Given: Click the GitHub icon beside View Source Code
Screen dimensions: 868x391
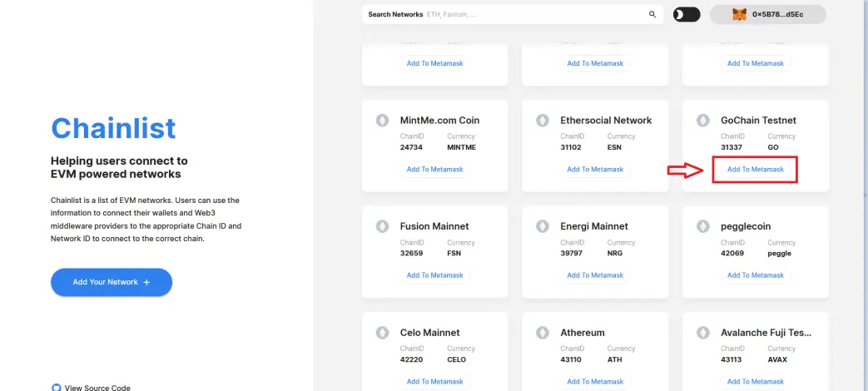Looking at the screenshot, I should tap(56, 388).
